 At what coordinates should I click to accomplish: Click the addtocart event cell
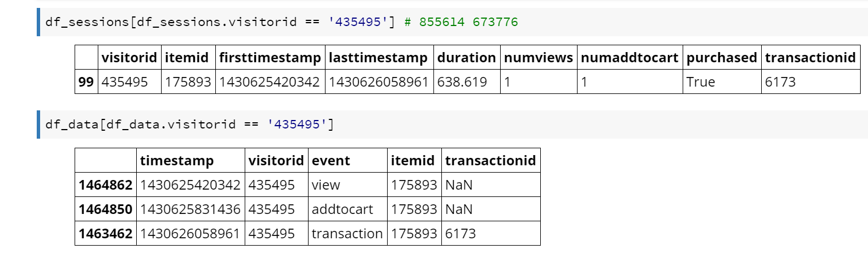pos(342,209)
